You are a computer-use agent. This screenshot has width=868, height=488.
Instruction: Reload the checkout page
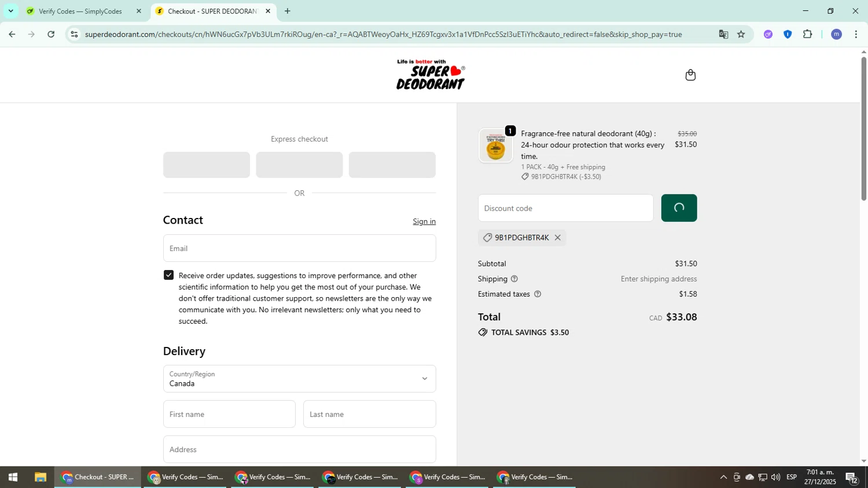click(51, 34)
